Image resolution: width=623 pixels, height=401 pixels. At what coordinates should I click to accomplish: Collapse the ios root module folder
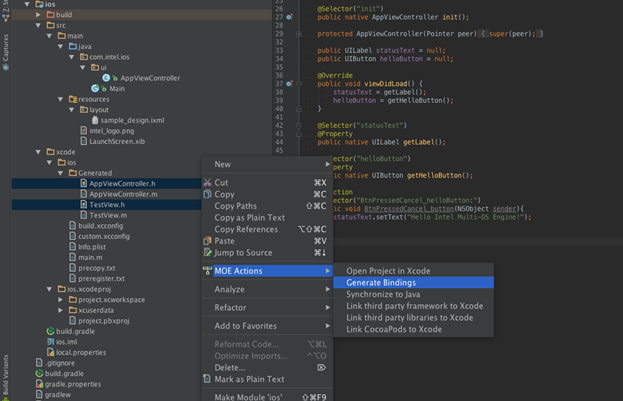pos(27,4)
